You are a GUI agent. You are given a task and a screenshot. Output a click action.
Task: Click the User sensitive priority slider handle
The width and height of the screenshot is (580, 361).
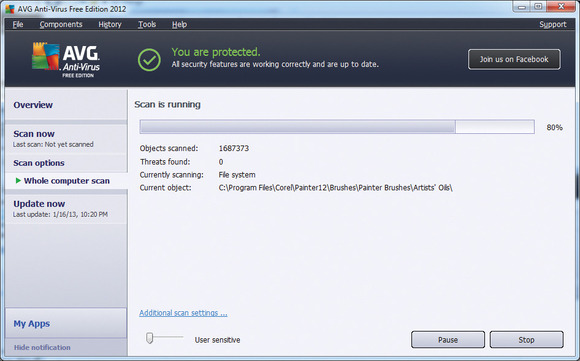[x=149, y=337]
